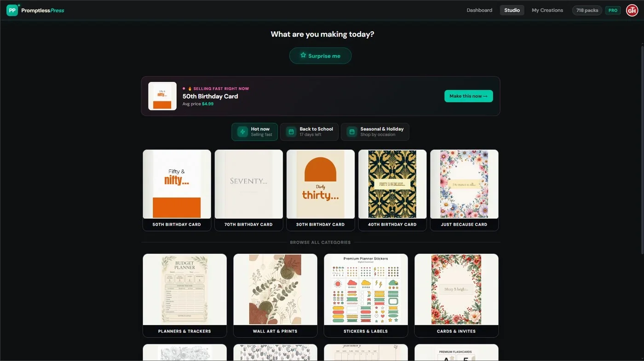Click the Avg price $4.99 text
This screenshot has height=361, width=644.
click(x=198, y=104)
